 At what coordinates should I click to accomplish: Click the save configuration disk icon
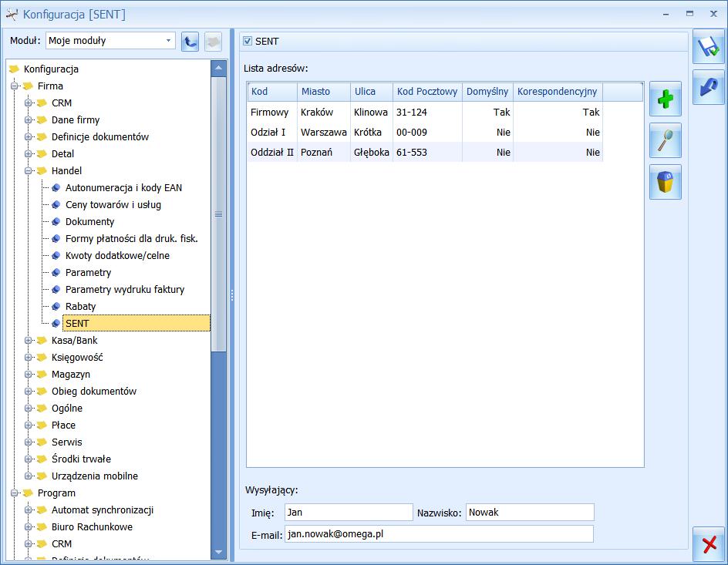[x=709, y=46]
